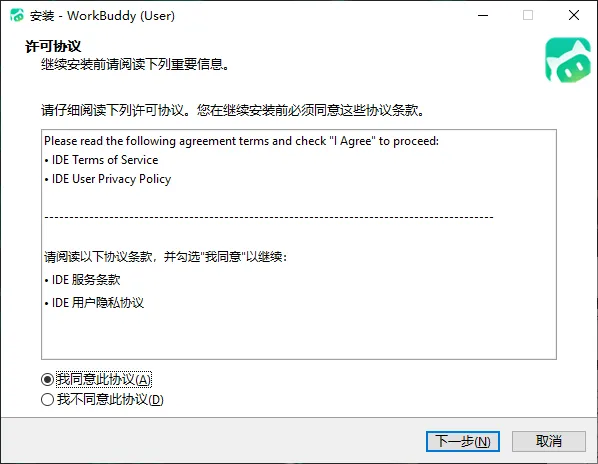Image resolution: width=598 pixels, height=464 pixels.
Task: Click the Chinese line 请阅读以下协议条款
Action: coord(165,257)
